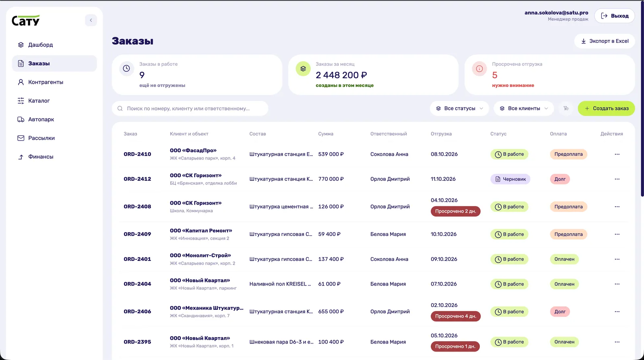Viewport: 644px width, 360px height.
Task: Open the Все статусы dropdown
Action: [x=460, y=108]
